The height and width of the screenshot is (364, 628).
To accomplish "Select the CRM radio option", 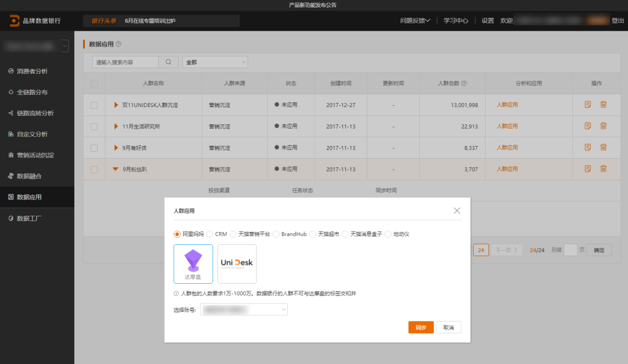I will (x=210, y=234).
